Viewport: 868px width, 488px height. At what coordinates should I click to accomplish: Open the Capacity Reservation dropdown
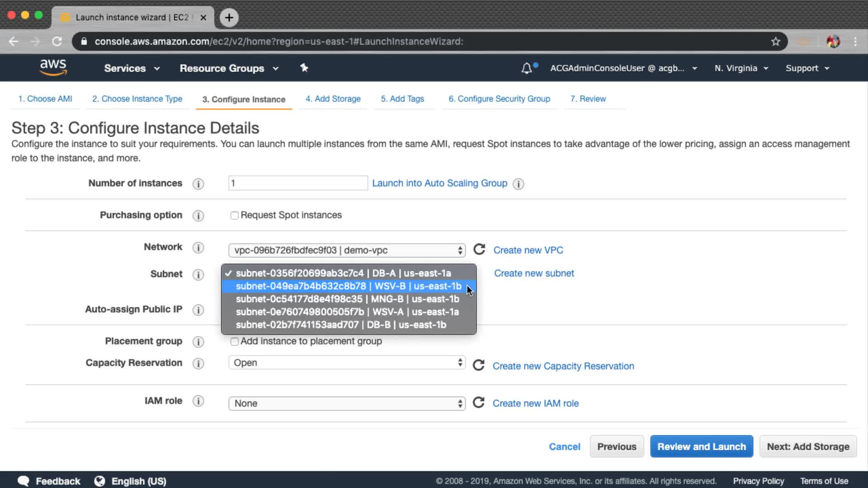pyautogui.click(x=347, y=362)
